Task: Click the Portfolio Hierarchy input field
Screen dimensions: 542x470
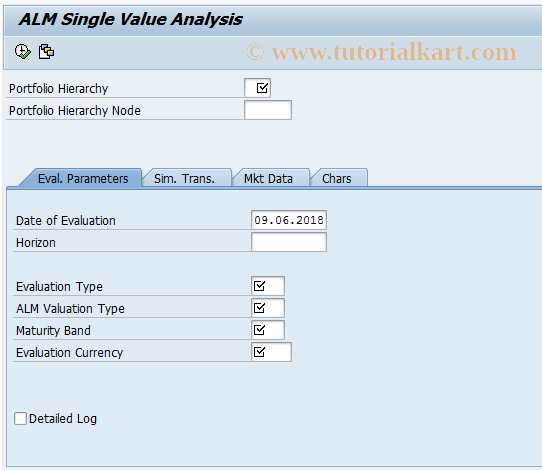Action: 258,88
